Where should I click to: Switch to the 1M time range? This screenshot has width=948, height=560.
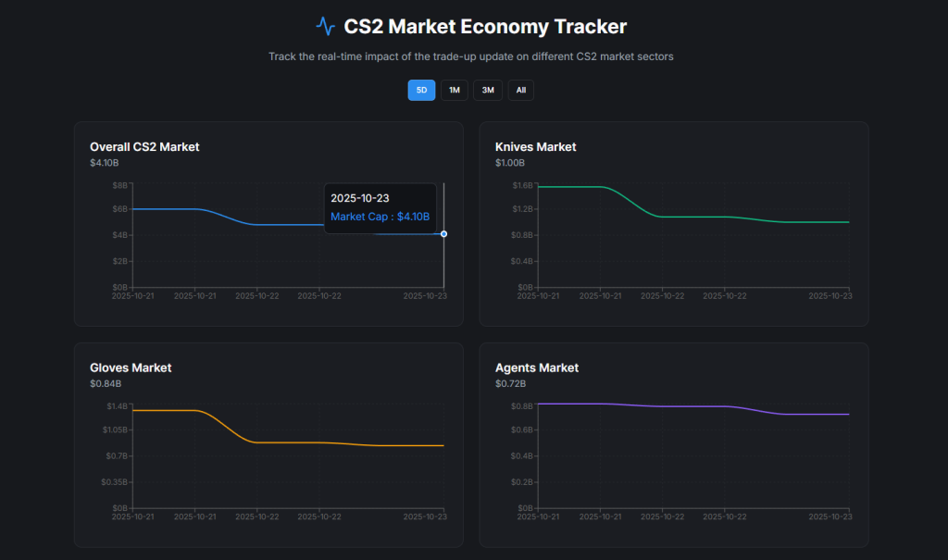[x=454, y=90]
